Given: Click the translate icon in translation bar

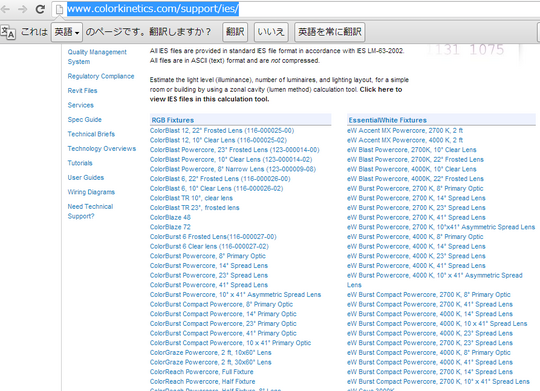Looking at the screenshot, I should pyautogui.click(x=8, y=32).
